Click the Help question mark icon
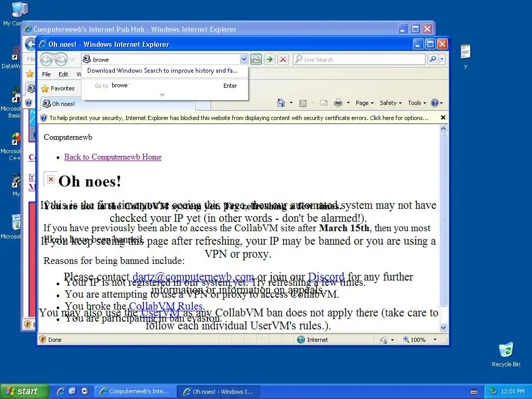This screenshot has width=532, height=399. (435, 103)
